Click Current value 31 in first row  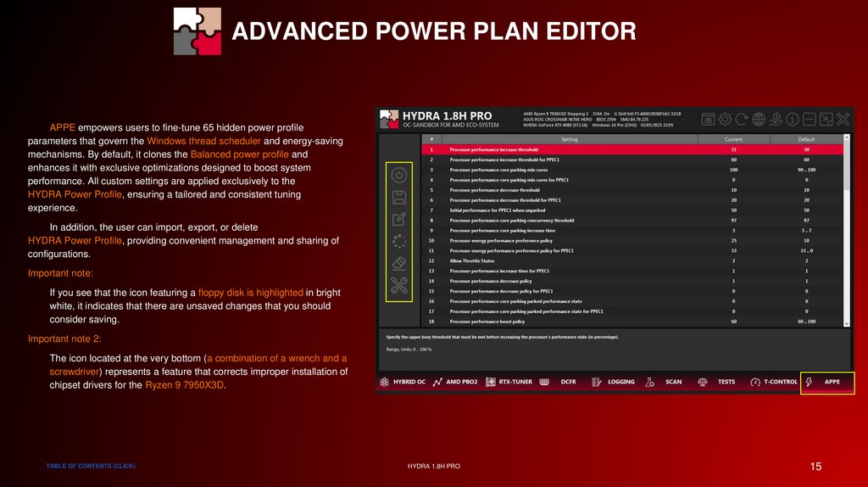click(733, 149)
